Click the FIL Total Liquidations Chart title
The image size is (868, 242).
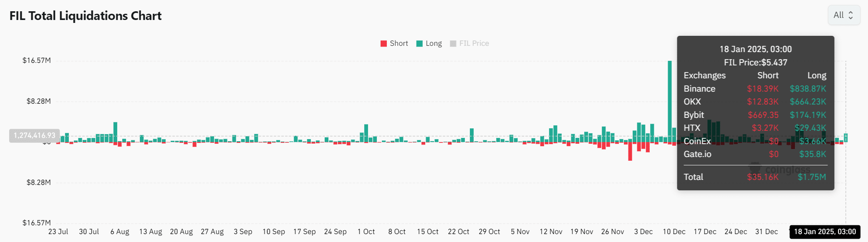(86, 16)
